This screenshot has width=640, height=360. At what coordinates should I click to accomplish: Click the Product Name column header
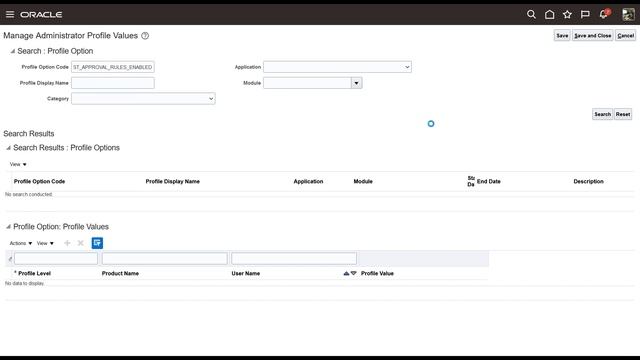pyautogui.click(x=120, y=273)
